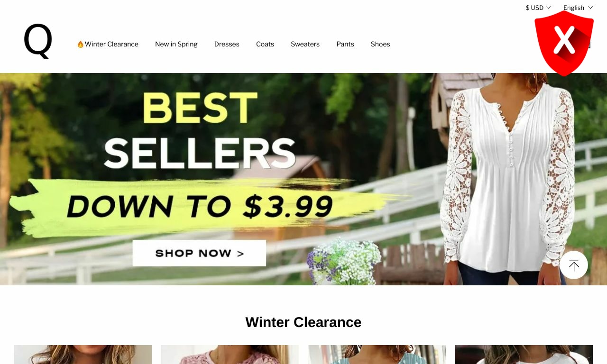607x364 pixels.
Task: Click the fire icon beside Winter Clearance
Action: click(80, 44)
